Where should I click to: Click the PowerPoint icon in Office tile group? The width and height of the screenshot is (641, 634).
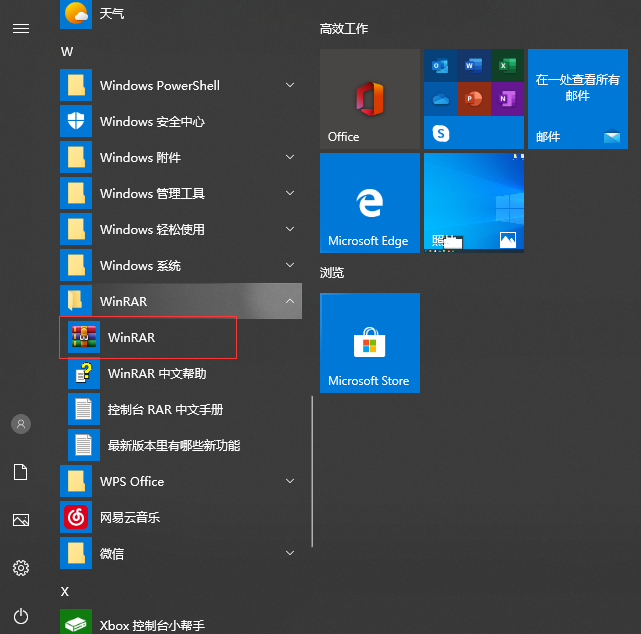pyautogui.click(x=474, y=99)
